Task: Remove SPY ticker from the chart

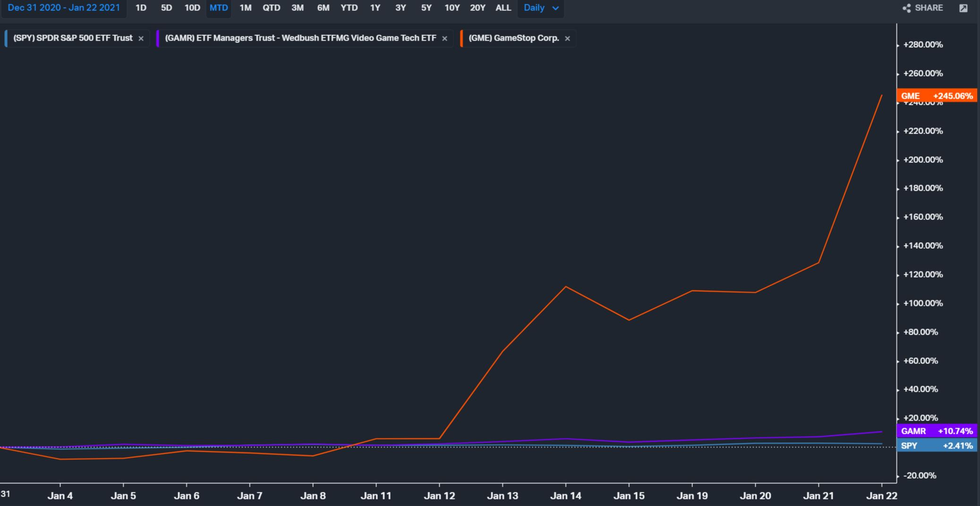Action: [x=141, y=39]
